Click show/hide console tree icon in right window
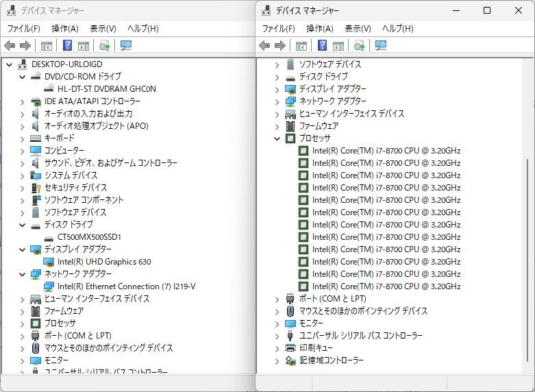This screenshot has height=392, width=535. [301, 45]
